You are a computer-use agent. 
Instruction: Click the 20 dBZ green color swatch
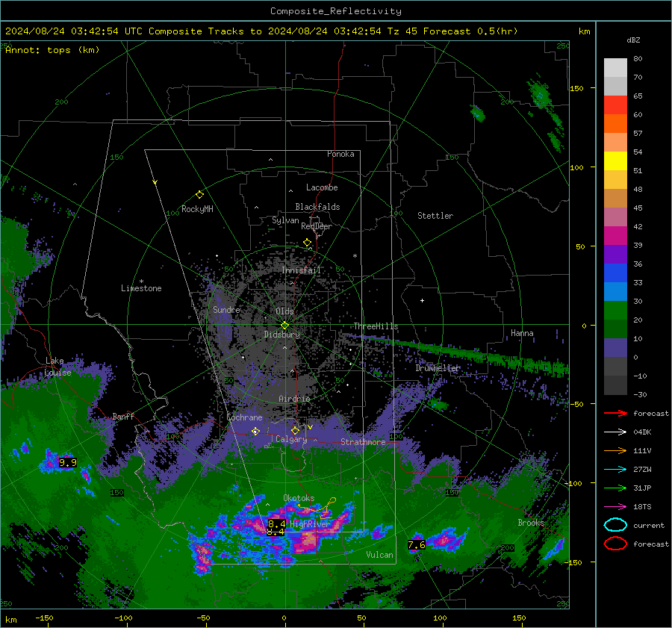[x=615, y=329]
